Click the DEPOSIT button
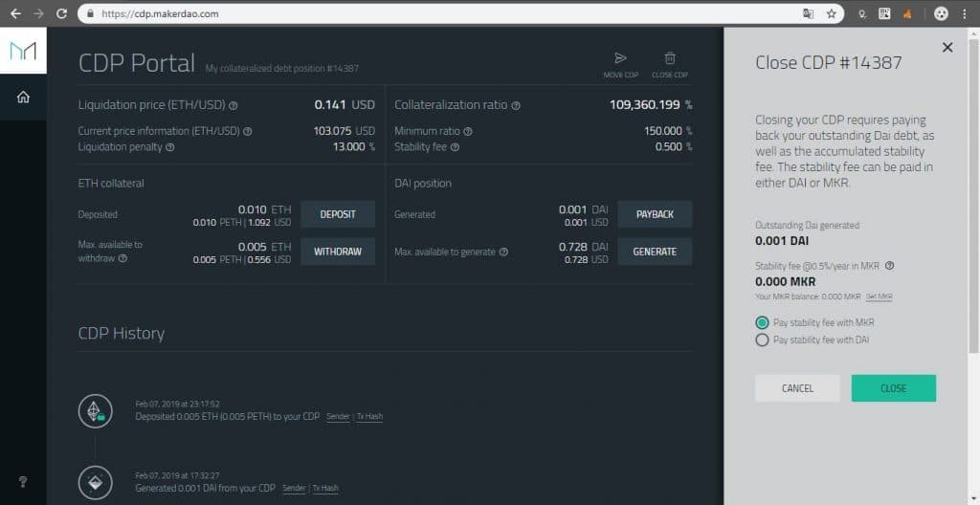980x505 pixels. 338,214
